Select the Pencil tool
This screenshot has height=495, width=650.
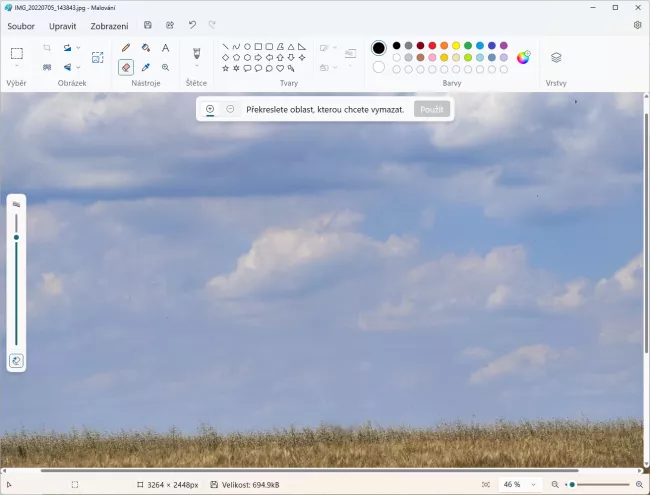[x=126, y=47]
